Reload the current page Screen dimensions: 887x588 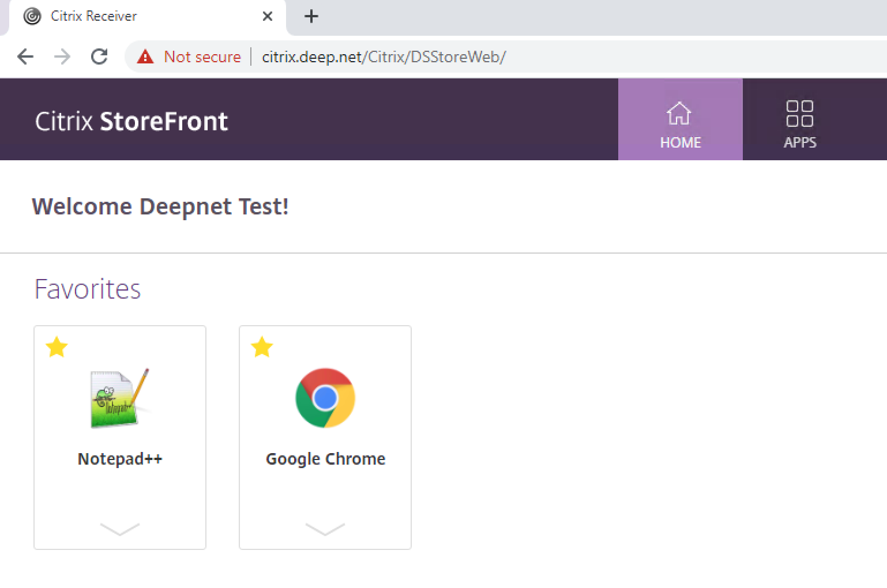pos(99,56)
